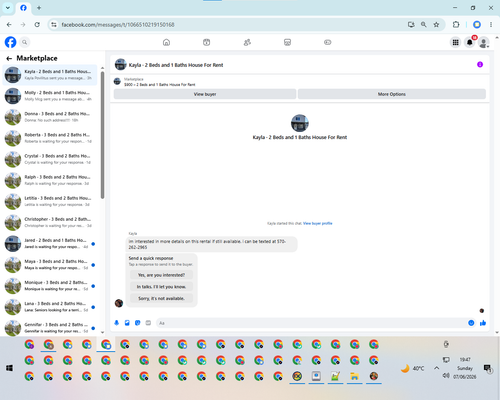The width and height of the screenshot is (500, 400).
Task: Open Crystal's conversation in the list
Action: click(x=50, y=159)
